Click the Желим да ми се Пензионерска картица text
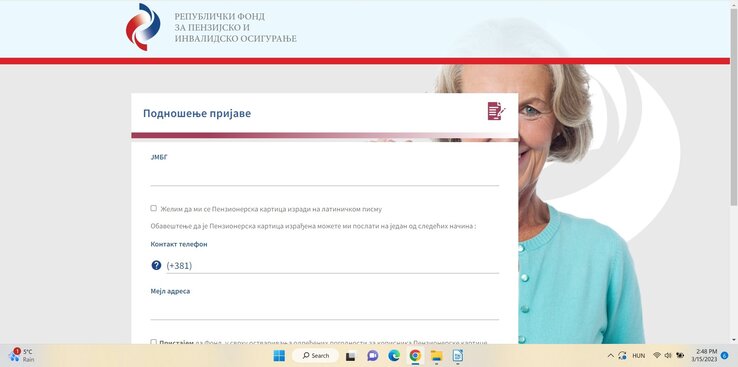Viewport: 738px width, 367px height. click(271, 209)
